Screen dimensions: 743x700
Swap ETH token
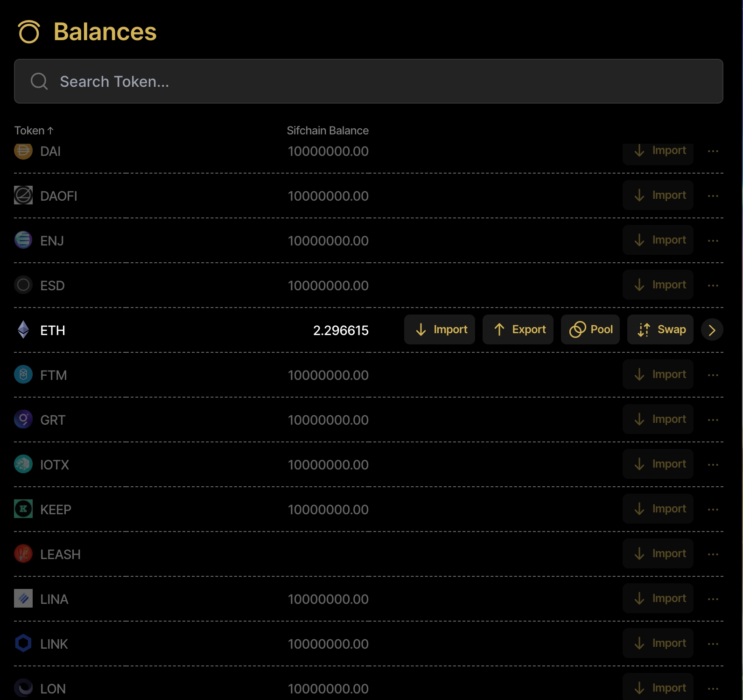point(660,329)
